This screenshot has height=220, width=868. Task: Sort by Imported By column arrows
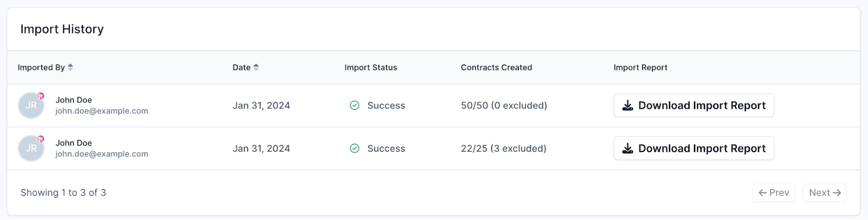[x=71, y=67]
